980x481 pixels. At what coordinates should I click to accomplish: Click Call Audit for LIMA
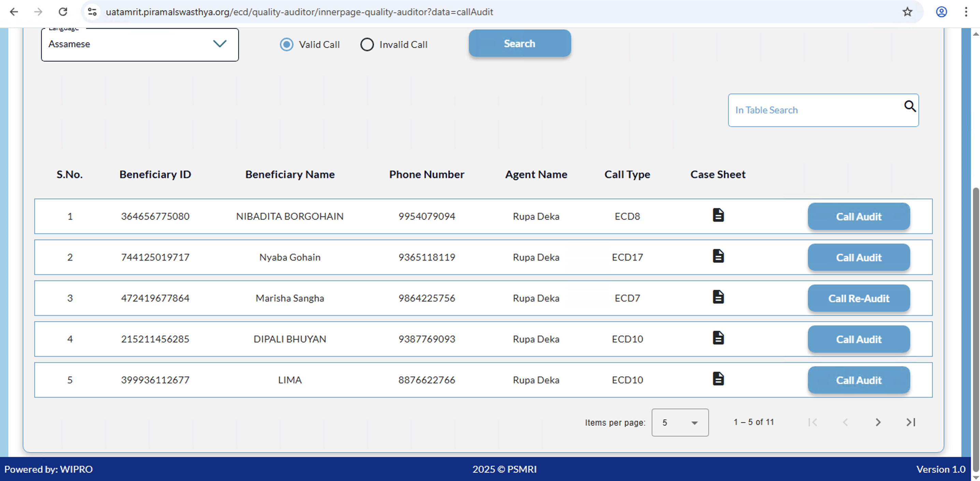coord(859,380)
